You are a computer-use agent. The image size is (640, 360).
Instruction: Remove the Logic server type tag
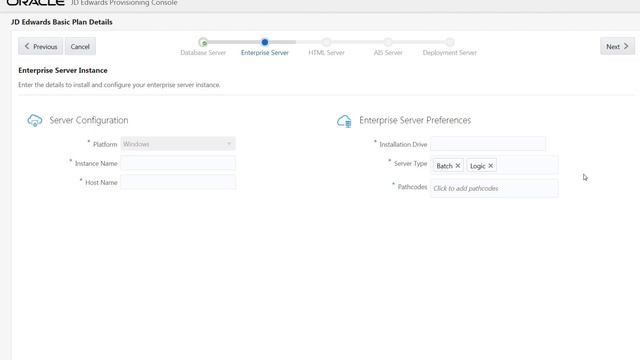click(491, 166)
